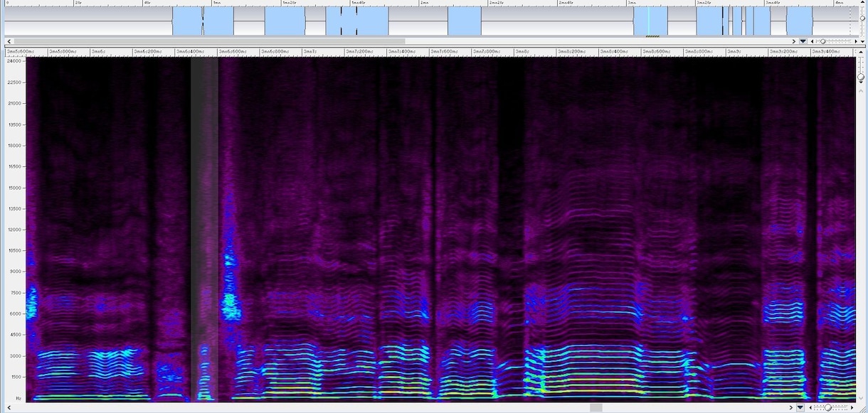Click the 12000 label on the frequency axis
This screenshot has width=868, height=413.
[15, 230]
